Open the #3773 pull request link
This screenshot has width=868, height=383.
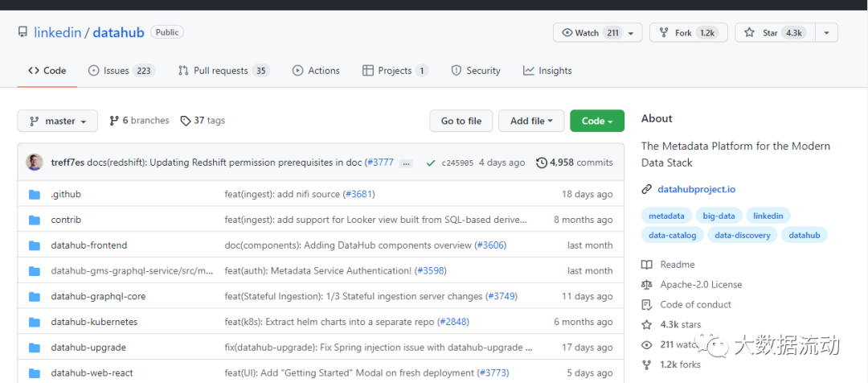tap(493, 373)
